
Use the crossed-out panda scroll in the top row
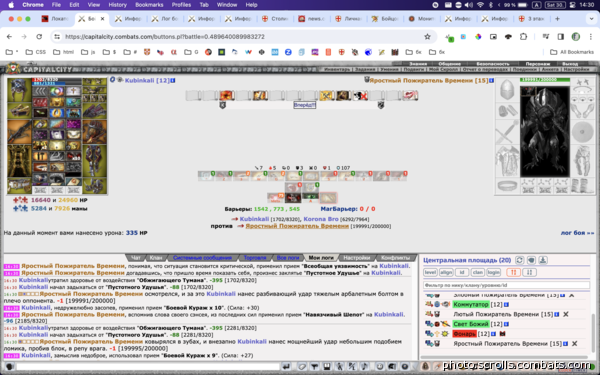(360, 95)
